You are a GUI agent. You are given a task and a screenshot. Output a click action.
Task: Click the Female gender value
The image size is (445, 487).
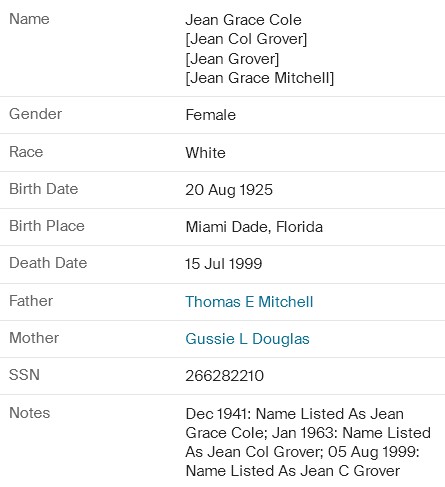pos(211,115)
